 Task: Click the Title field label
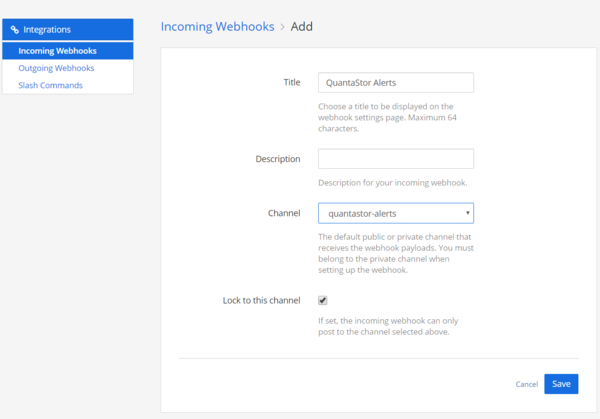(292, 82)
